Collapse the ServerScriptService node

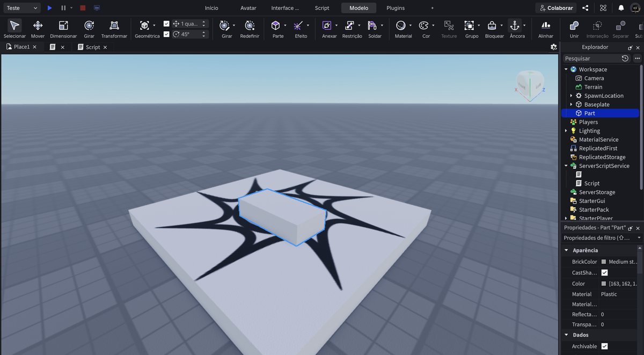(x=566, y=166)
